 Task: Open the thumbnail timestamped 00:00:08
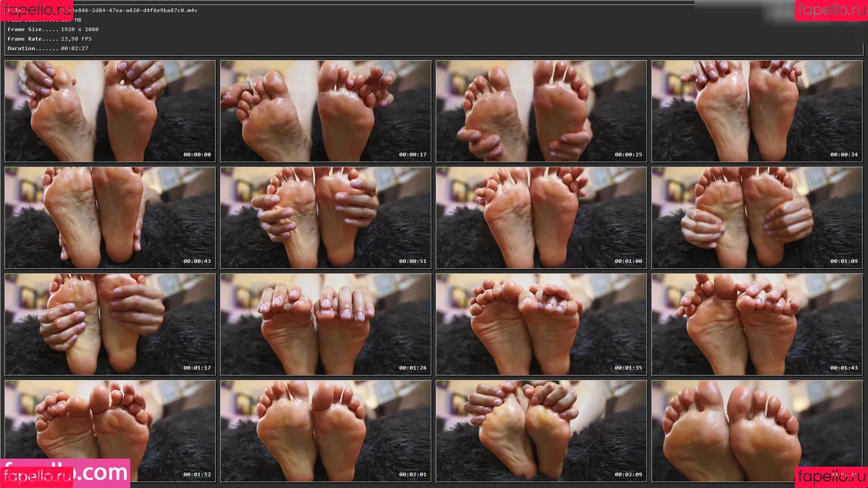110,111
